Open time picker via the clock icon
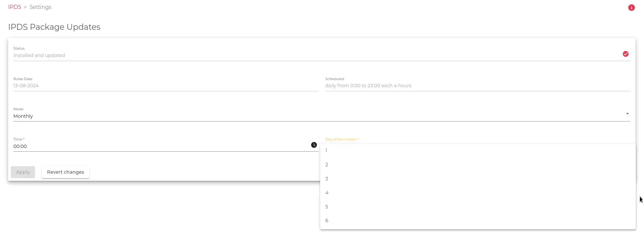 [x=314, y=145]
